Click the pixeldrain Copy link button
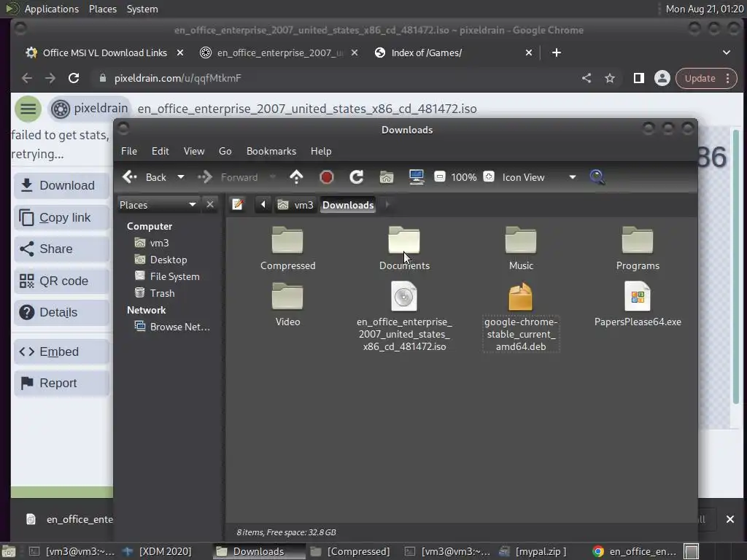This screenshot has height=560, width=747. (x=62, y=217)
